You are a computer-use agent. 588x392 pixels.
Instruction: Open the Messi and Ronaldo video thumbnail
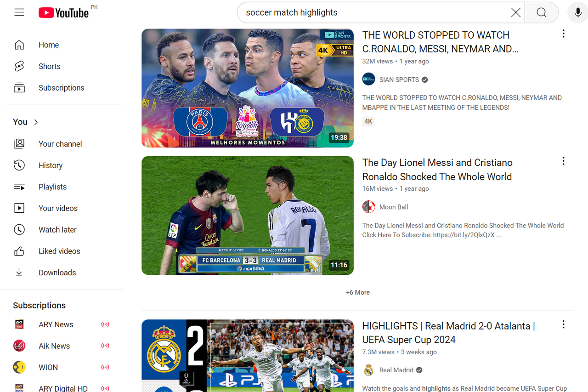[x=248, y=215]
